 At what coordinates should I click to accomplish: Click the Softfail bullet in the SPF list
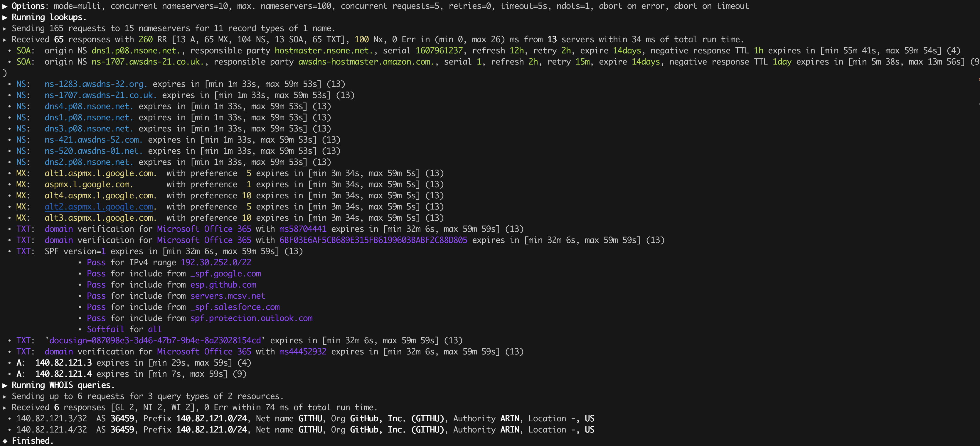coord(80,329)
